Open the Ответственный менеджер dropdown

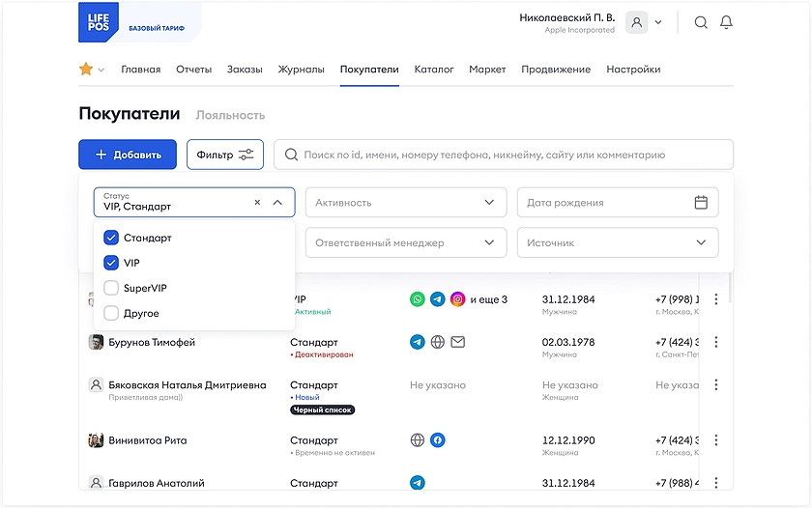406,243
